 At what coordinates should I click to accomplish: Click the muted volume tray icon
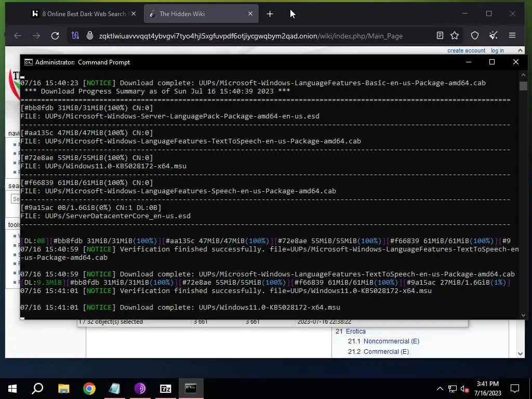465,389
